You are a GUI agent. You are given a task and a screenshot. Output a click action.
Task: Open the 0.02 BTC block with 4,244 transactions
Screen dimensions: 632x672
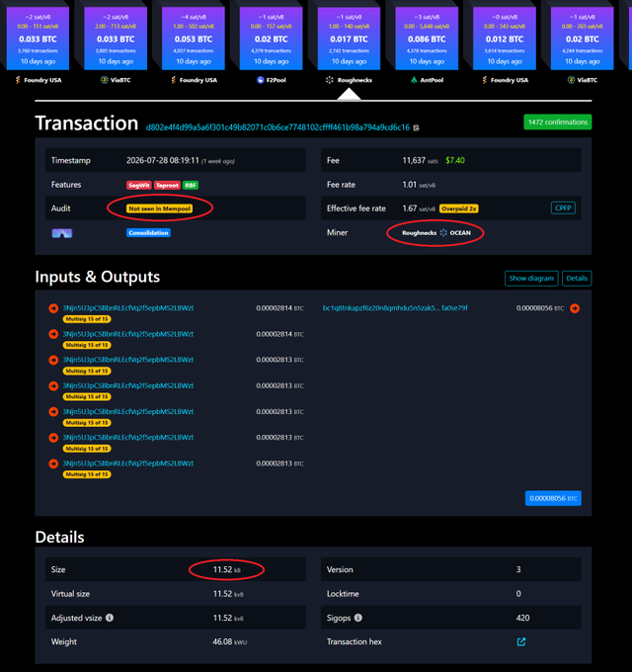click(x=583, y=39)
